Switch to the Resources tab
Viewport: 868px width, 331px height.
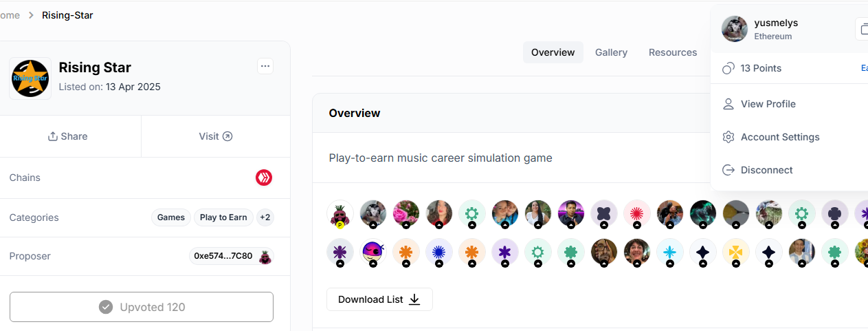click(x=673, y=52)
